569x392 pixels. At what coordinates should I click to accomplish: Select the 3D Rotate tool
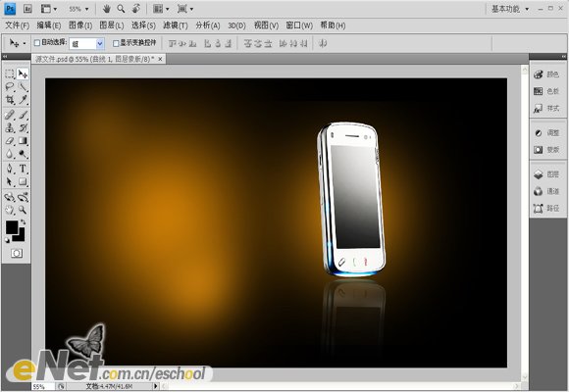pyautogui.click(x=10, y=197)
